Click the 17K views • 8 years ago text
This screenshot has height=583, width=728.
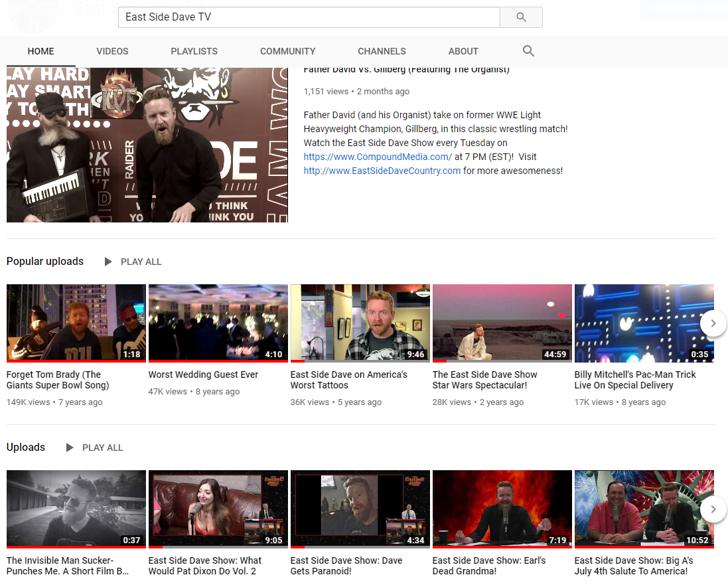click(x=620, y=402)
